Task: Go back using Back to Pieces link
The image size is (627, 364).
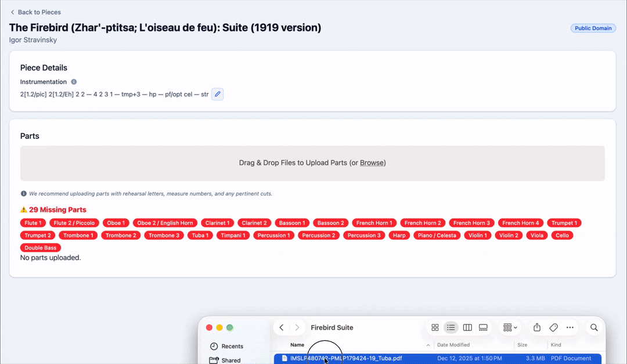Action: [x=35, y=12]
